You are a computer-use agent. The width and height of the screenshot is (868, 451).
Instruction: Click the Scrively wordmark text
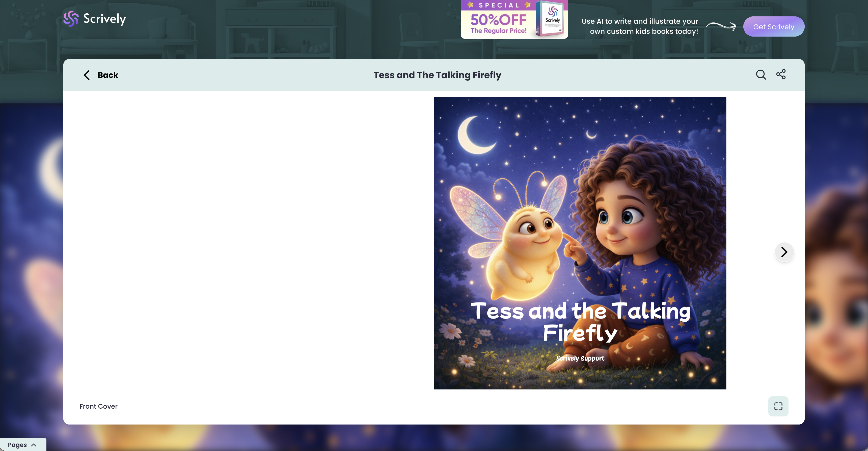(x=104, y=18)
